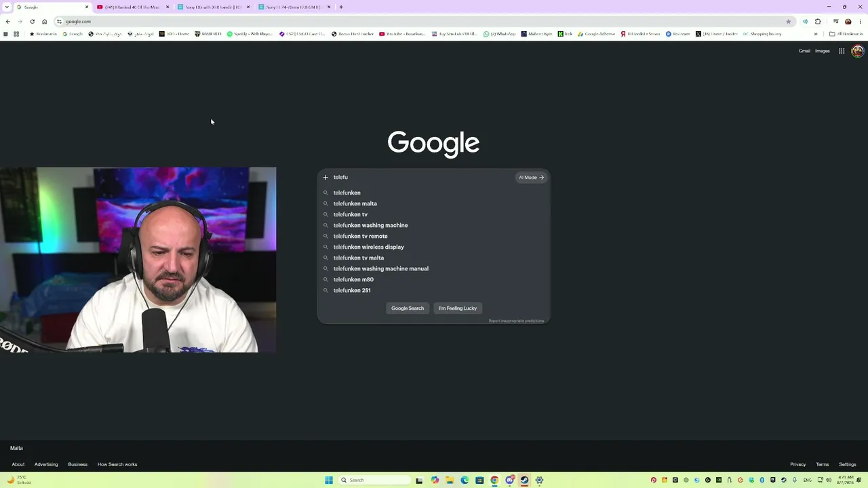Go back using the browser back arrow
This screenshot has width=868, height=488.
click(x=7, y=22)
